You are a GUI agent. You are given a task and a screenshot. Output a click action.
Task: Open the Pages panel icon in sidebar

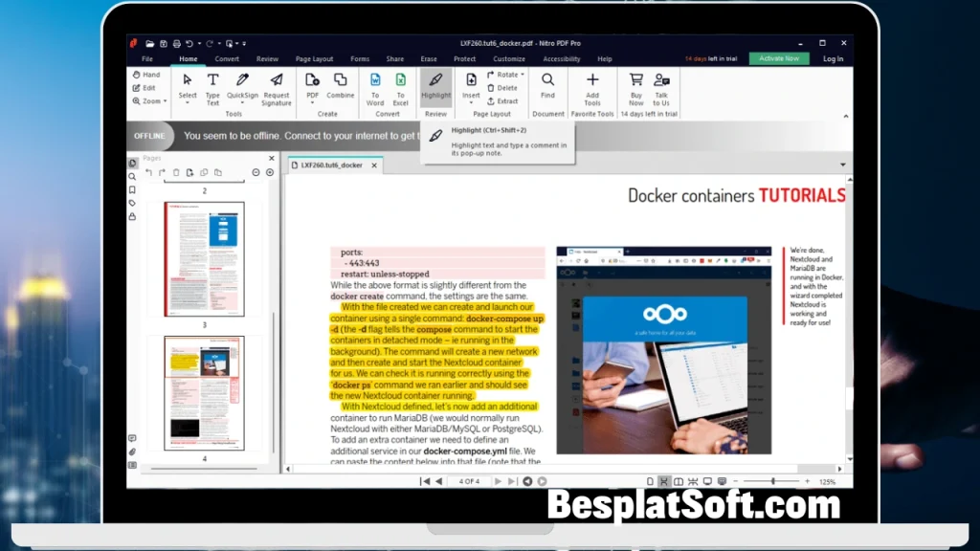(131, 163)
